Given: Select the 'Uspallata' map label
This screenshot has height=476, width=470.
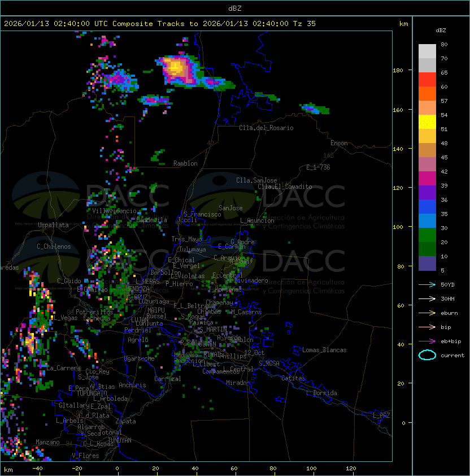Looking at the screenshot, I should 53,225.
